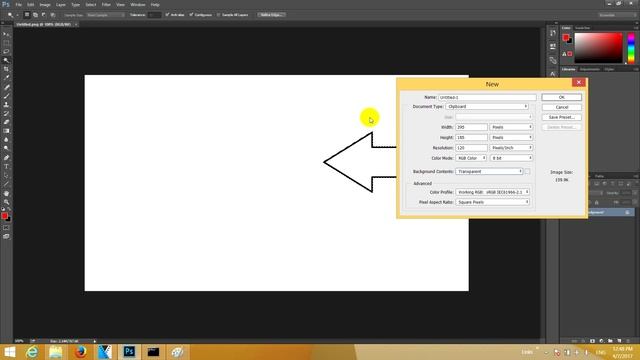Image resolution: width=640 pixels, height=360 pixels.
Task: Select the Blur tool
Action: point(6,140)
